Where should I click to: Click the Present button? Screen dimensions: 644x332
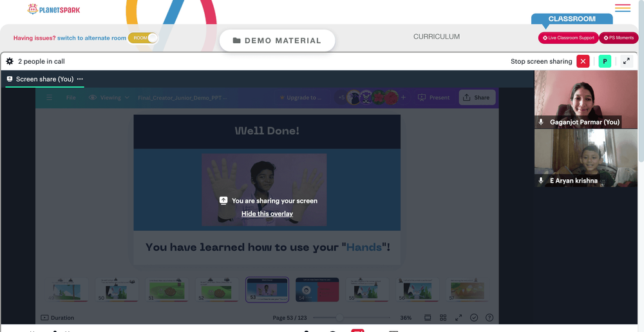[435, 97]
